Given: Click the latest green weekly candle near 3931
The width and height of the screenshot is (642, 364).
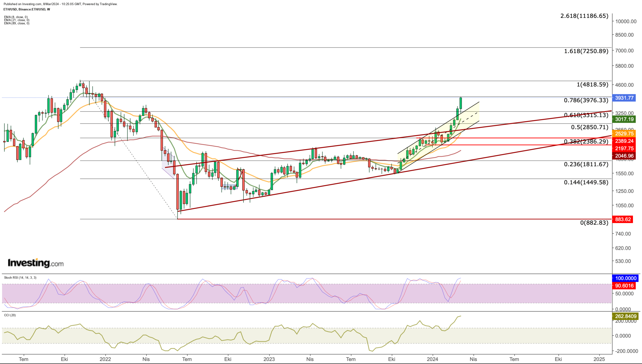Looking at the screenshot, I should (x=461, y=103).
